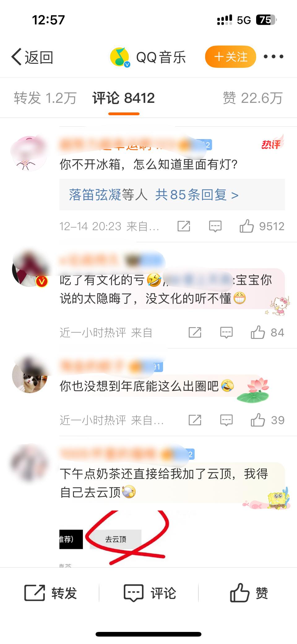Like the comment with 9512 likes
The image size is (297, 644).
click(x=247, y=226)
